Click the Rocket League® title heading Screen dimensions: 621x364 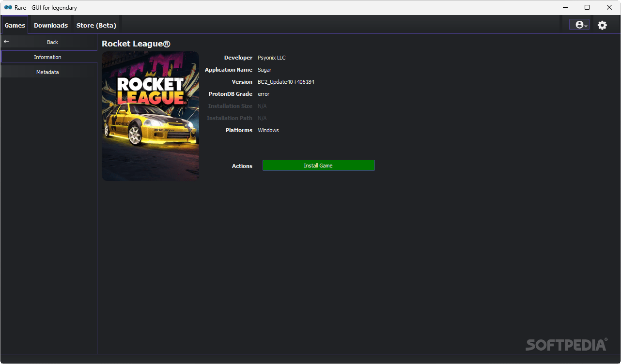[x=136, y=44]
